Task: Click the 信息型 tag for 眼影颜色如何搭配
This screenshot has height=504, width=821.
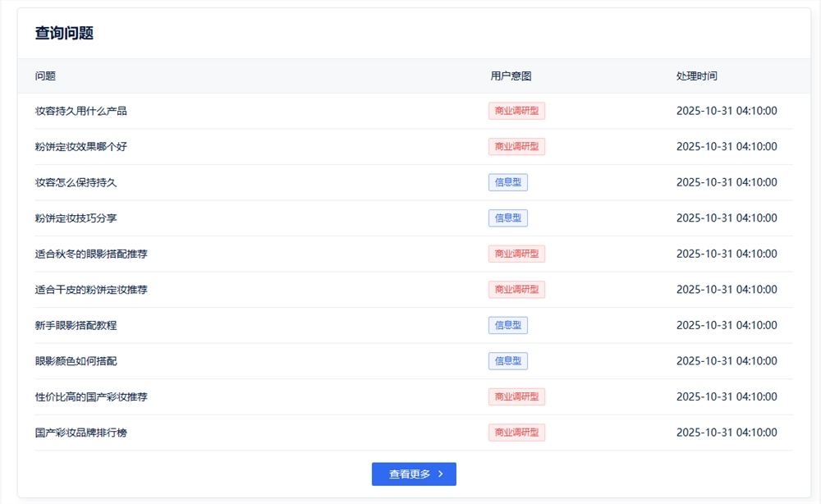Action: 508,360
